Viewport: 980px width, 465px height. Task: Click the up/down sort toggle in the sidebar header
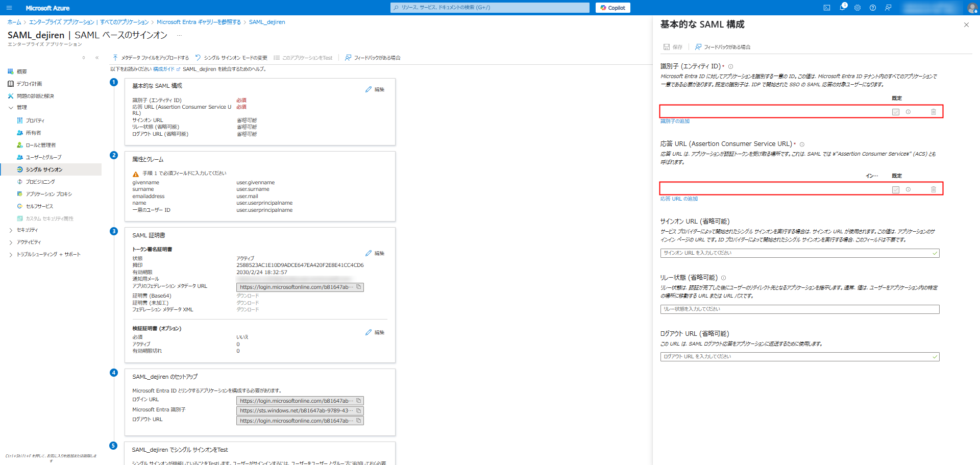pos(84,58)
